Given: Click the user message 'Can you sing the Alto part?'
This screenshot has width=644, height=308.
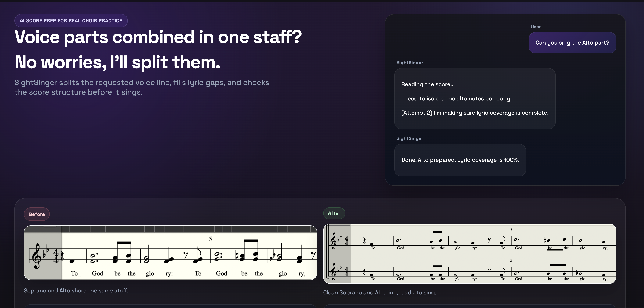Looking at the screenshot, I should coord(572,43).
